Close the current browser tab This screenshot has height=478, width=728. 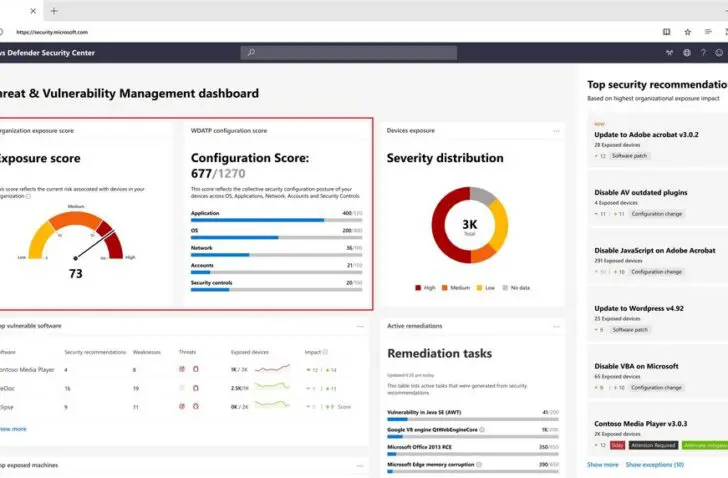tap(33, 11)
